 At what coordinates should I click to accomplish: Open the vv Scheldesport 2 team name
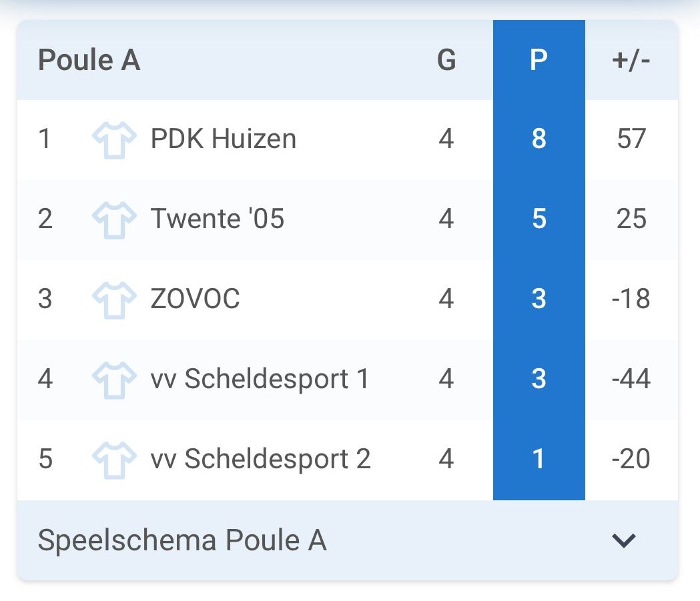[260, 460]
